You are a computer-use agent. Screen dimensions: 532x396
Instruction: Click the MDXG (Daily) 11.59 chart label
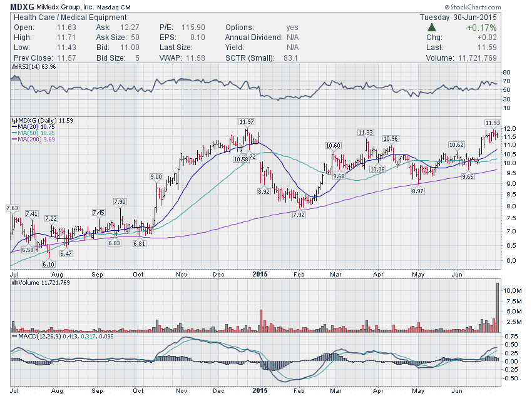[x=46, y=120]
